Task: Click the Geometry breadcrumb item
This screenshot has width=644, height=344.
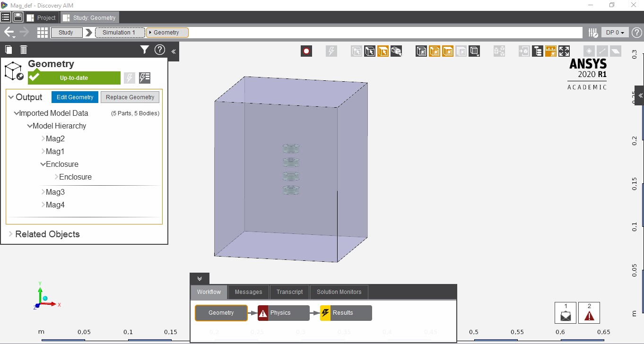Action: (x=167, y=33)
